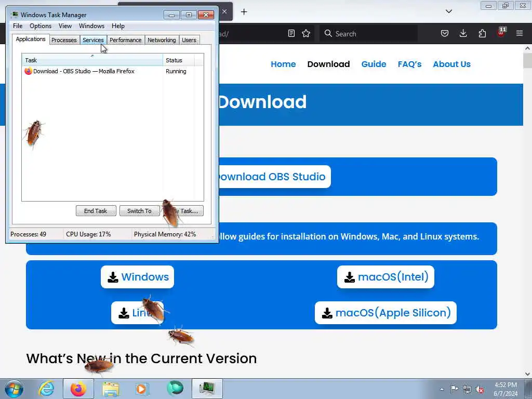532x399 pixels.
Task: Open Windows Explorer folder on taskbar
Action: coord(111,389)
